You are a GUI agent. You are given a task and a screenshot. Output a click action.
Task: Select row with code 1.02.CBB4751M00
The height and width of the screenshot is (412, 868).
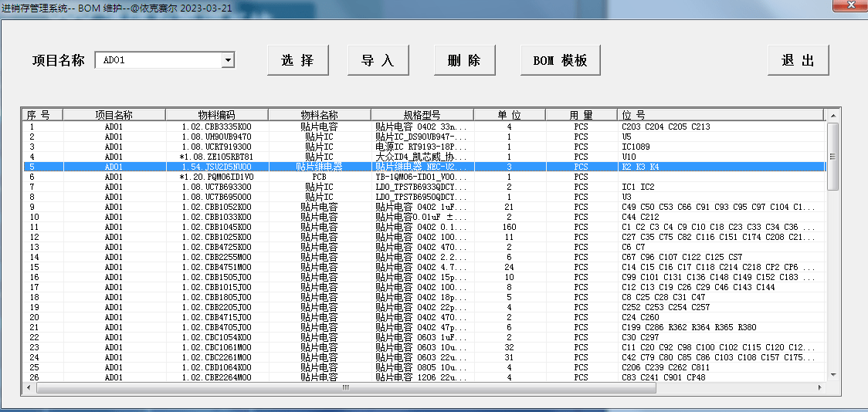coord(424,267)
